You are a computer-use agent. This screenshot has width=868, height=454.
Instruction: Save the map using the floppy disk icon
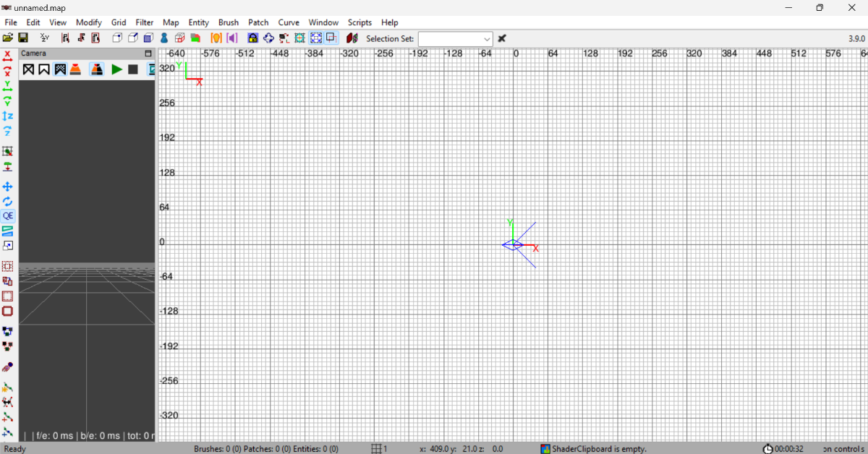click(23, 38)
